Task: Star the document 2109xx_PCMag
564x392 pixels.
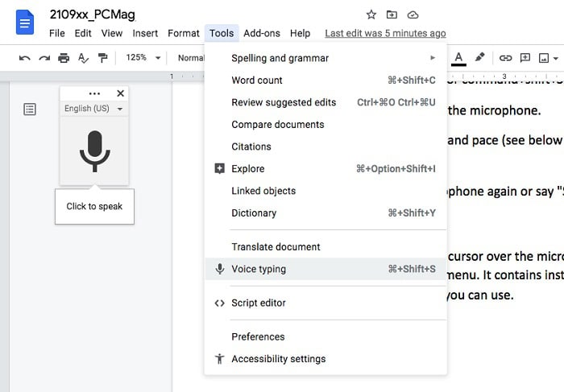Action: point(371,14)
